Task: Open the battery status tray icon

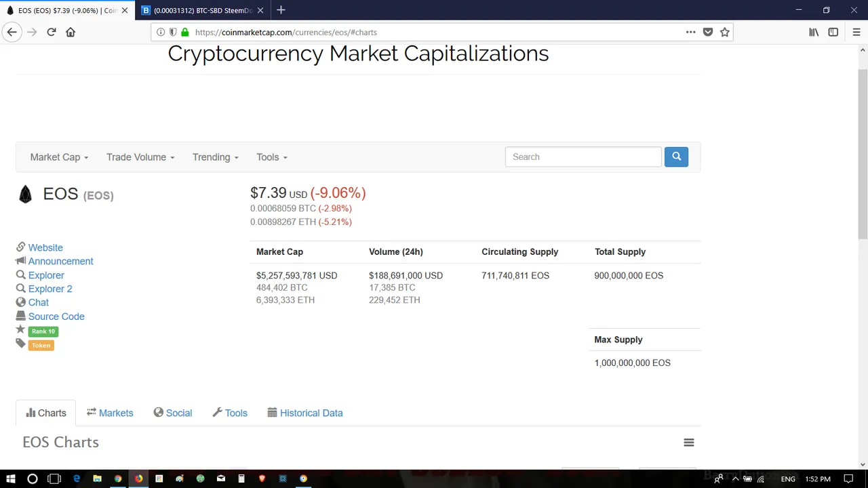Action: (x=747, y=479)
